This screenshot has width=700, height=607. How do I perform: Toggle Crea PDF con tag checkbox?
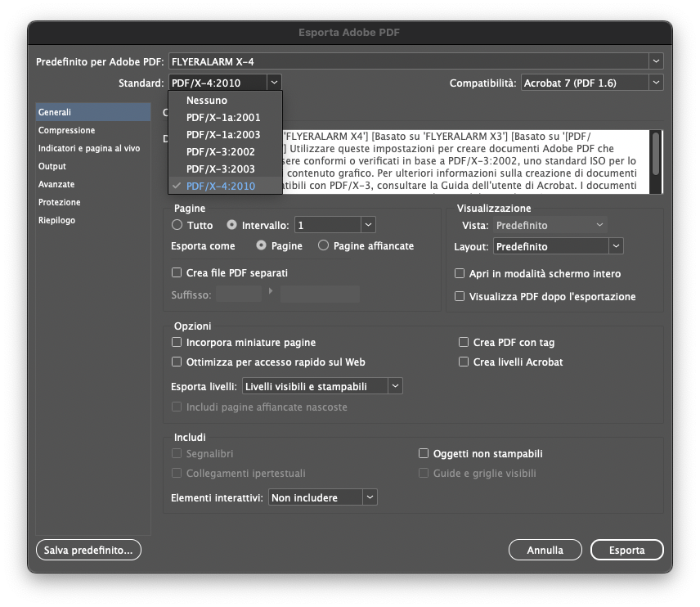coord(464,343)
